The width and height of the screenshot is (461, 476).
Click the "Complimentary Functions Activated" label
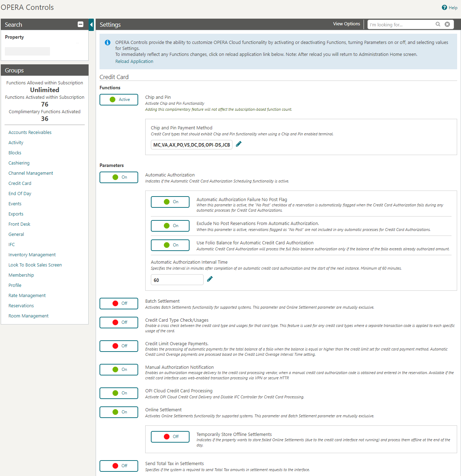(x=45, y=112)
